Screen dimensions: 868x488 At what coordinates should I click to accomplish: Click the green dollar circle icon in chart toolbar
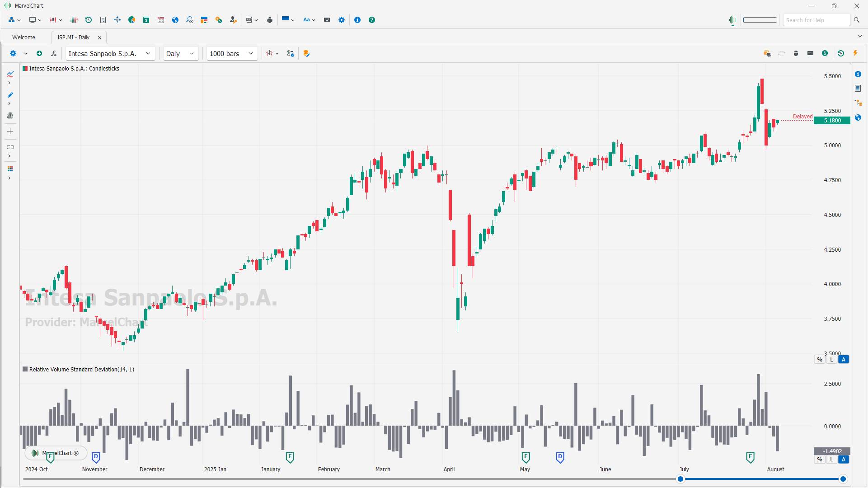825,53
